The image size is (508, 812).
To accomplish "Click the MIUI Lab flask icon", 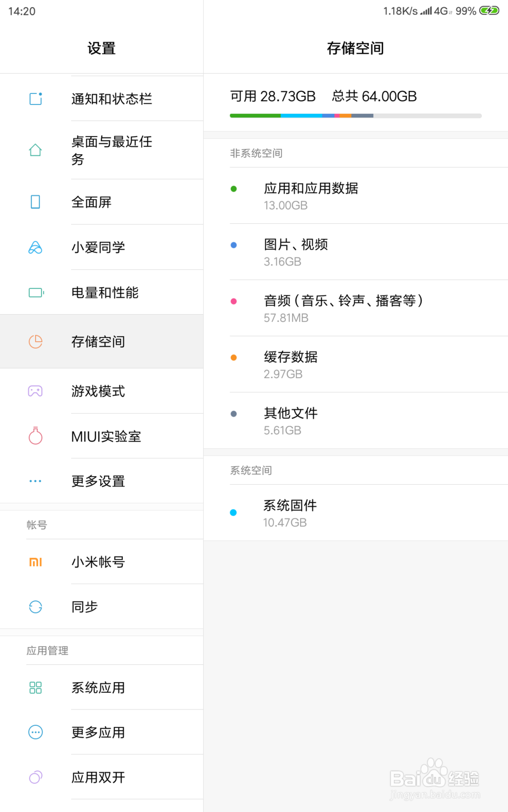I will [36, 436].
